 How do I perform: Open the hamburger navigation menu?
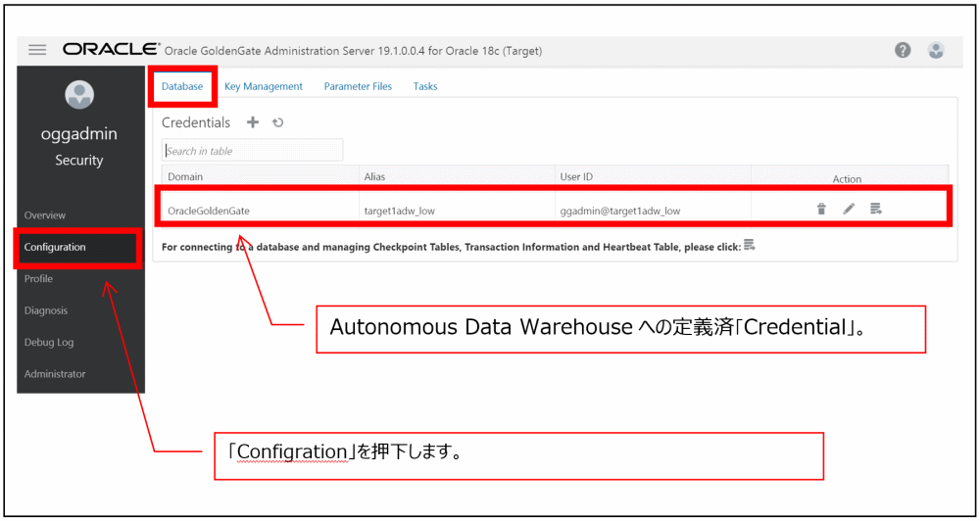(37, 51)
